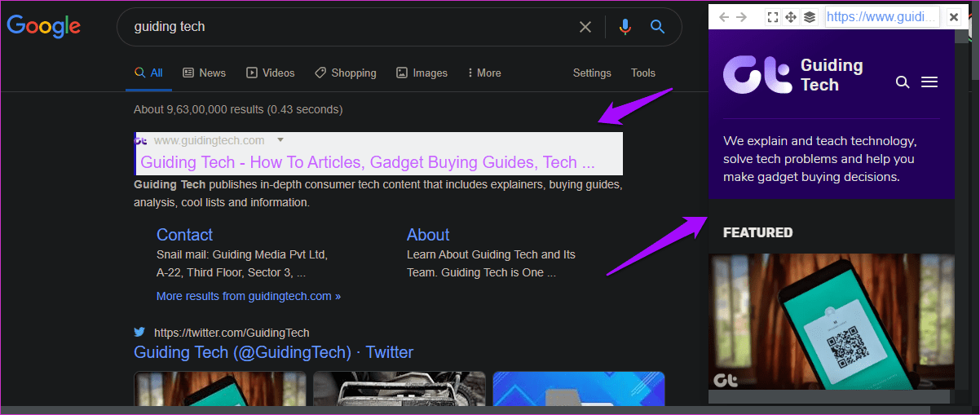Go back in the preview panel
980x415 pixels.
(x=722, y=17)
